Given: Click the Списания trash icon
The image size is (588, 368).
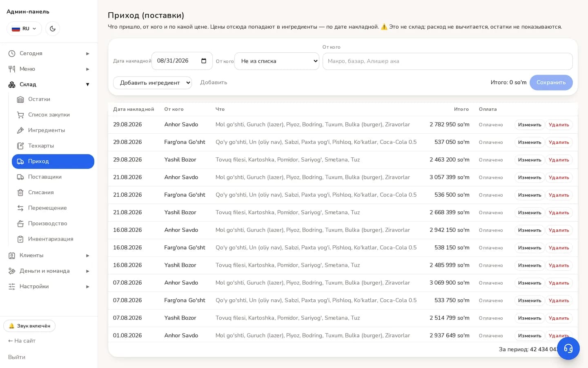Looking at the screenshot, I should click(20, 193).
